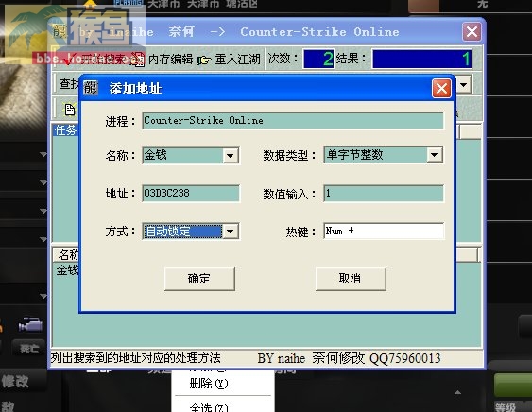This screenshot has width=532, height=412.
Task: Click the 热键 hotkey field showing Num +
Action: 384,232
